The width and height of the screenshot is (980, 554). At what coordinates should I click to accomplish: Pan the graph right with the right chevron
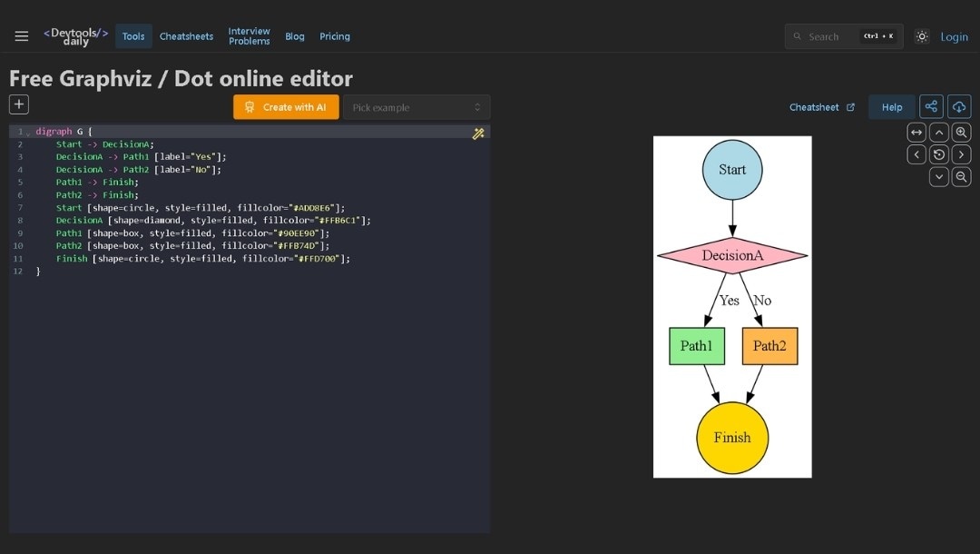(x=961, y=154)
